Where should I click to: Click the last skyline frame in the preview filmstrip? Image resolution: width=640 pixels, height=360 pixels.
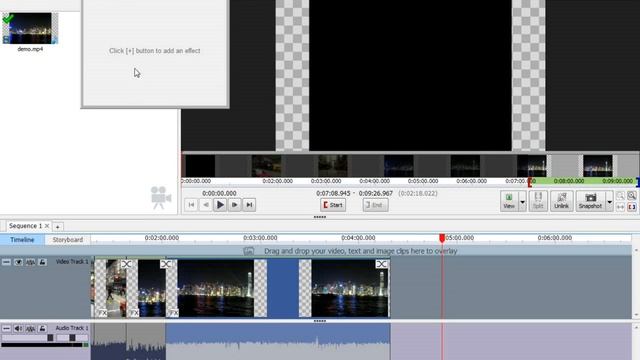(x=598, y=166)
